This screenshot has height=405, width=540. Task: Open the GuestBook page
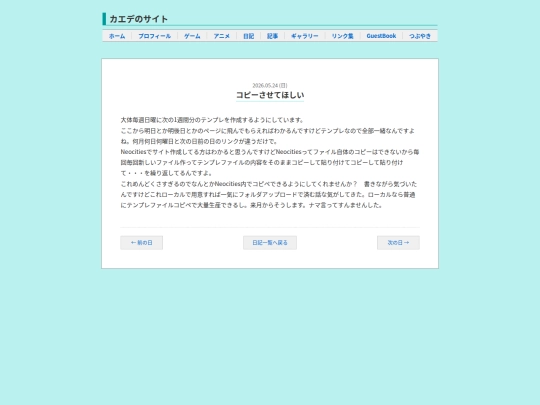click(381, 36)
